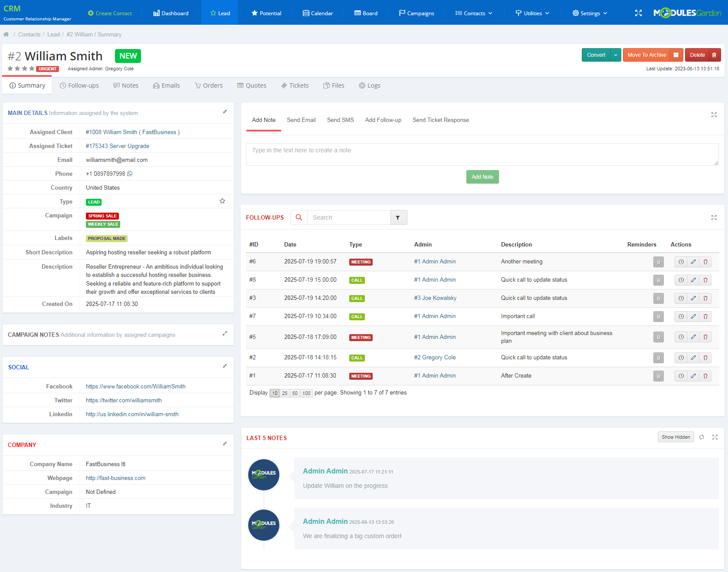Click the note text input field

(482, 154)
